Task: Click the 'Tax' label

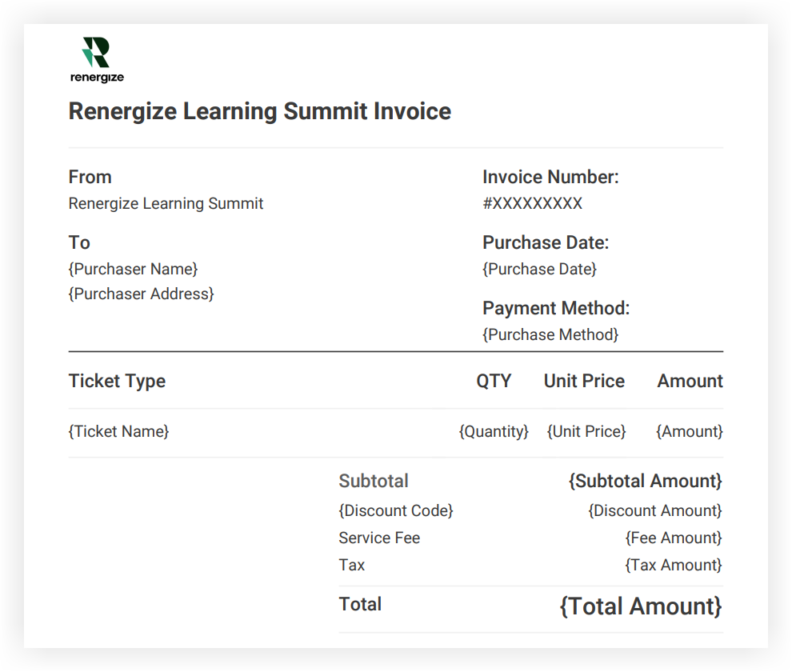Action: [351, 565]
